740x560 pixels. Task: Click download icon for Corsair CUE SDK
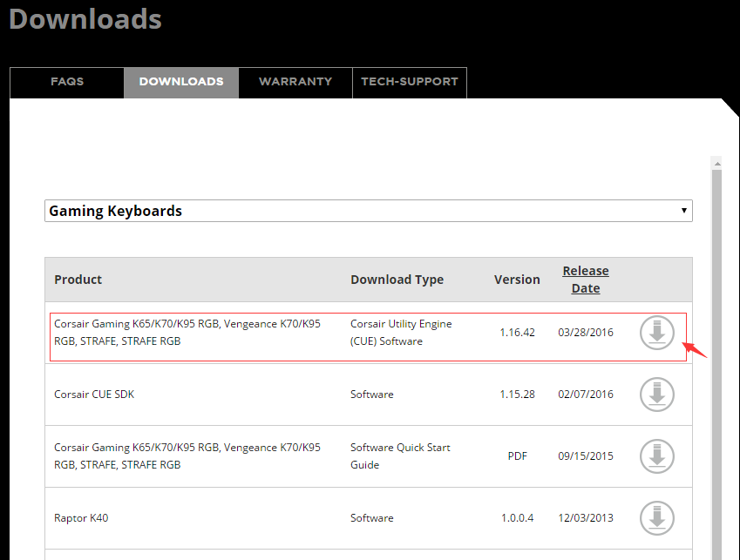tap(657, 395)
